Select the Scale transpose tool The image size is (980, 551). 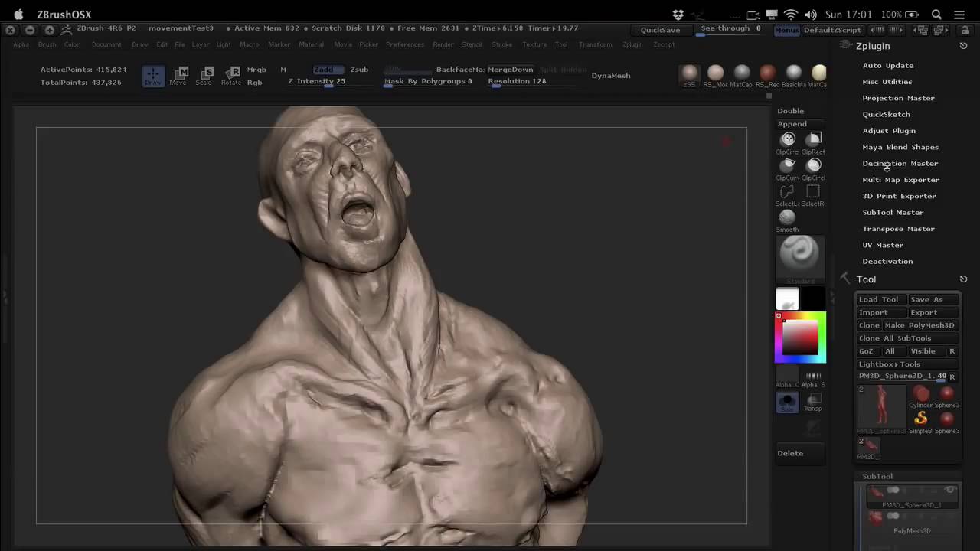(x=205, y=76)
